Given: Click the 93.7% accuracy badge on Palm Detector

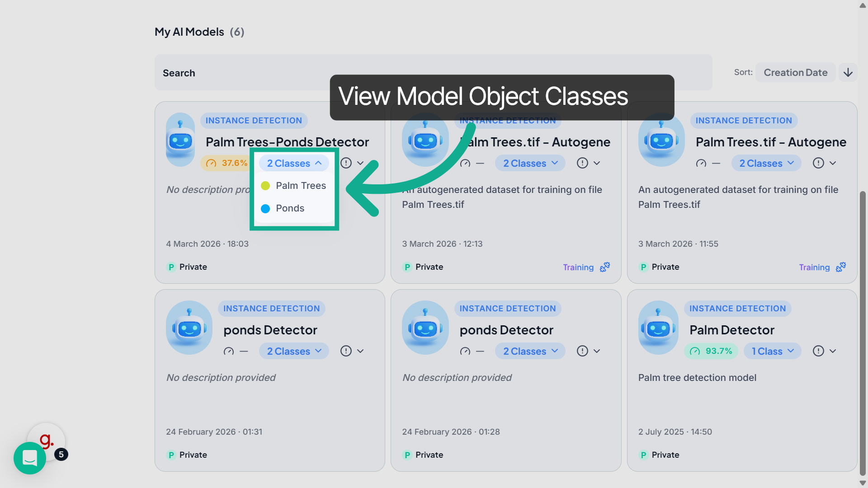Looking at the screenshot, I should [711, 351].
